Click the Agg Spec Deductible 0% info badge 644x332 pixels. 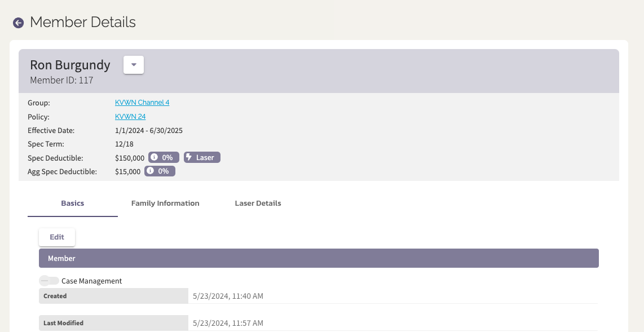[x=160, y=171]
